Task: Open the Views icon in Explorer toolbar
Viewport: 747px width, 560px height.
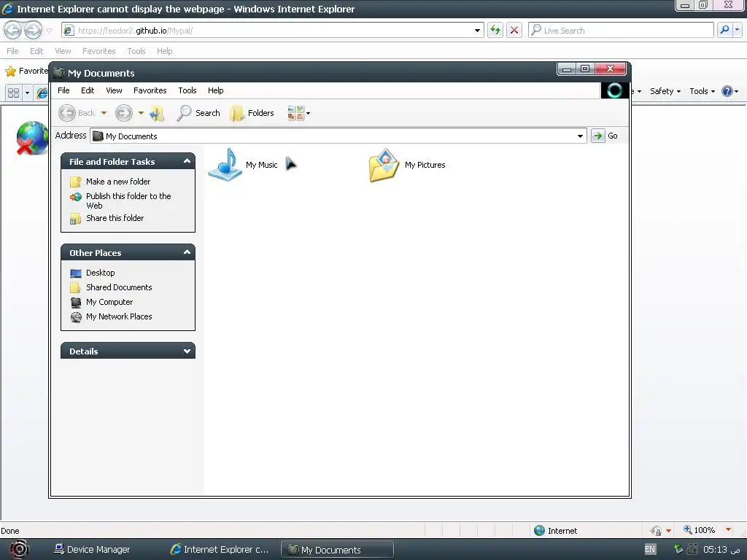Action: click(295, 113)
